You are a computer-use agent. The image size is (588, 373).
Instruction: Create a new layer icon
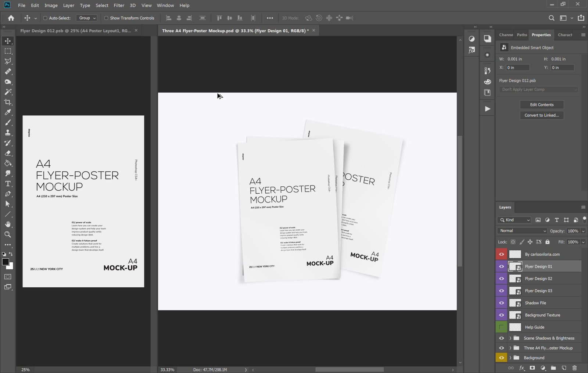564,368
